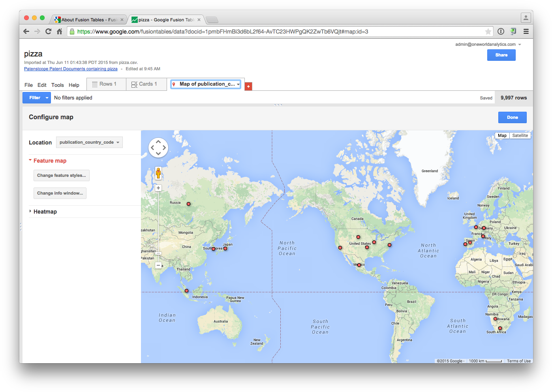Screen dimensions: 552x392
Task: Open the Patentscope Patent Documents containing pizza link
Action: click(x=71, y=69)
